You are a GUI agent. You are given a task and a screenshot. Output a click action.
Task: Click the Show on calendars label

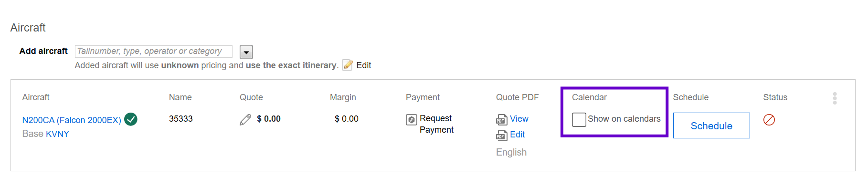[624, 119]
